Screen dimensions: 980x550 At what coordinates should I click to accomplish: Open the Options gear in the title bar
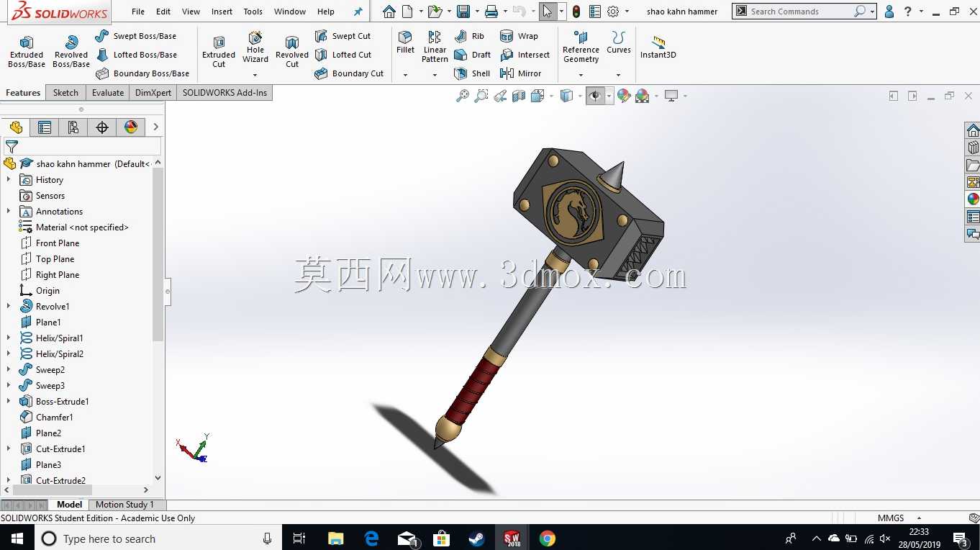click(613, 12)
